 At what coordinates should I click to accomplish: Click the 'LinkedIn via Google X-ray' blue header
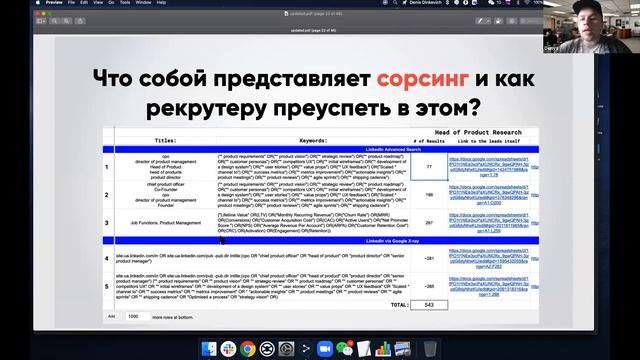(321, 241)
